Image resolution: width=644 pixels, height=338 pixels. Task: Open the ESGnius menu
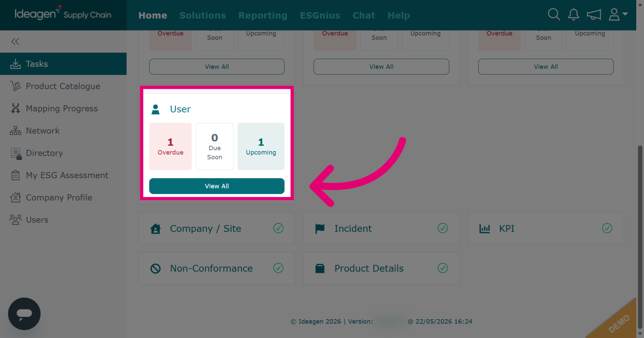(x=320, y=15)
